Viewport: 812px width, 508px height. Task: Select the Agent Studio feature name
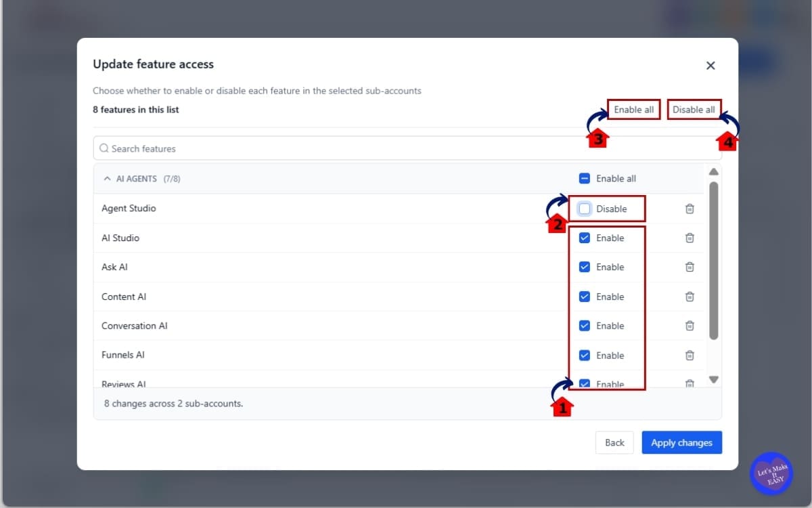pyautogui.click(x=129, y=209)
